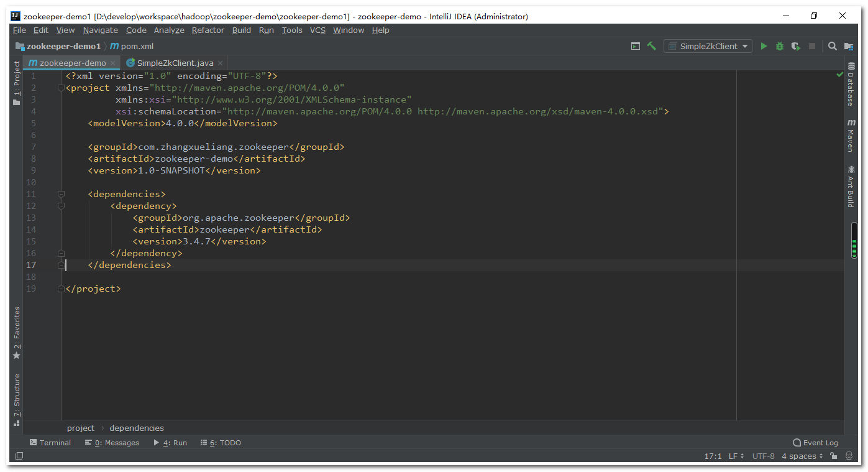Open the 7: Structure tool window
Image resolution: width=868 pixels, height=472 pixels.
(x=17, y=400)
